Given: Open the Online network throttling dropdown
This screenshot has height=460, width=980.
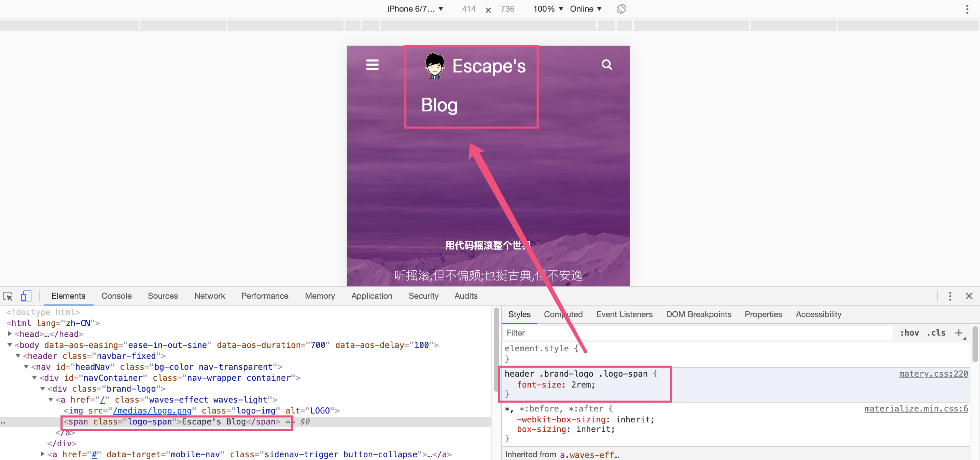Looking at the screenshot, I should (585, 9).
